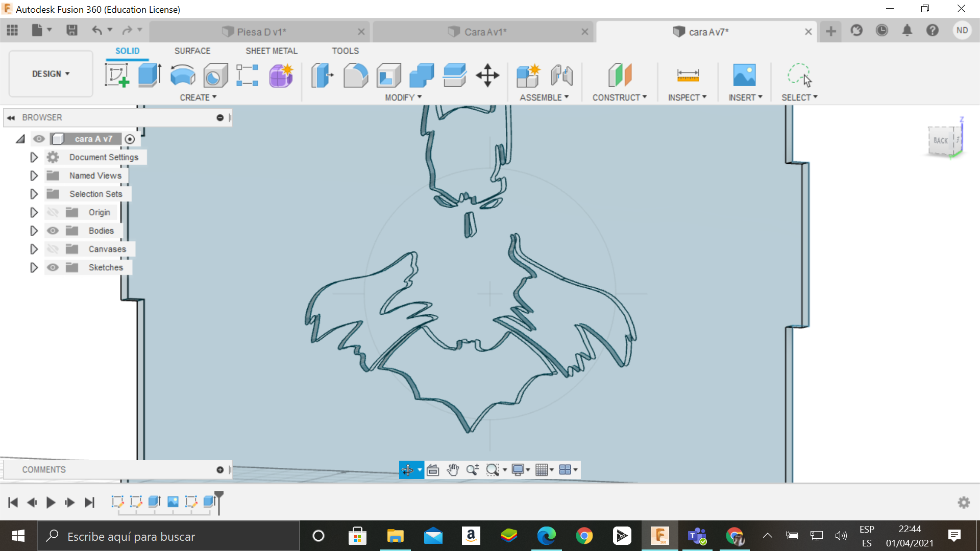Select the Create Sketch tool
The image size is (980, 551).
(117, 75)
